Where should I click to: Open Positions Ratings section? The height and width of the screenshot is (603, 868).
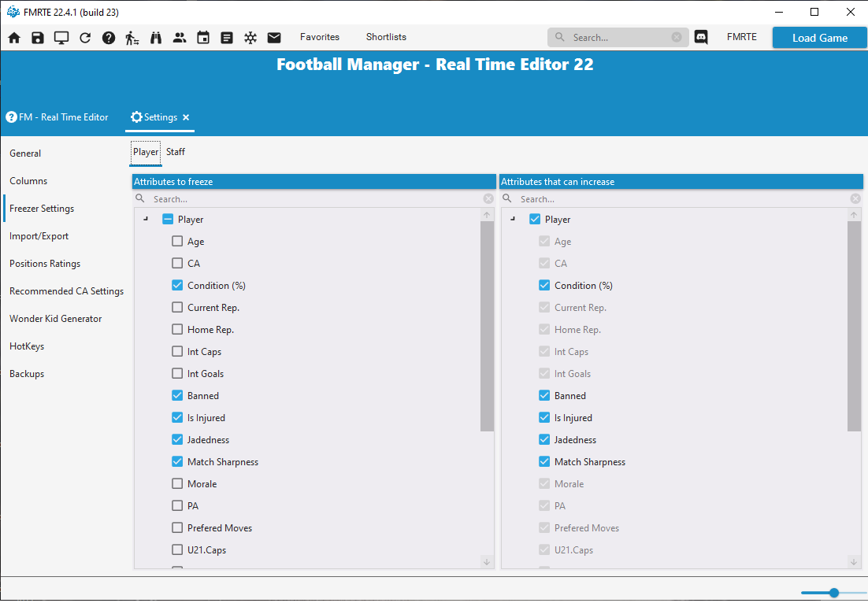coord(45,264)
